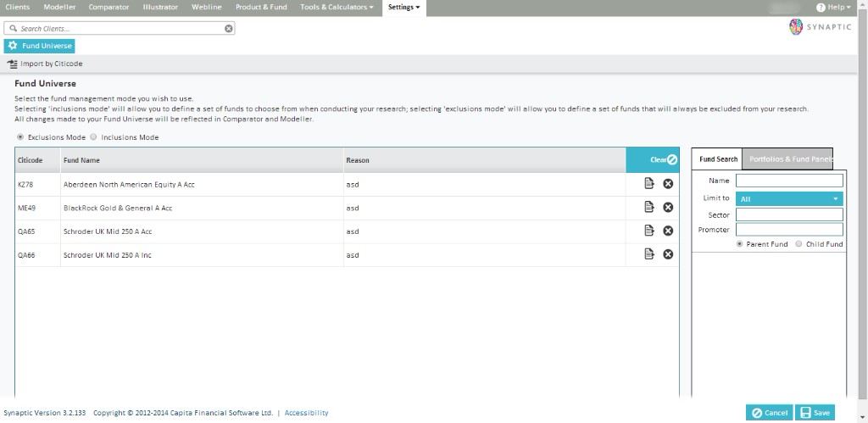Open the Limit to dropdown

(789, 198)
